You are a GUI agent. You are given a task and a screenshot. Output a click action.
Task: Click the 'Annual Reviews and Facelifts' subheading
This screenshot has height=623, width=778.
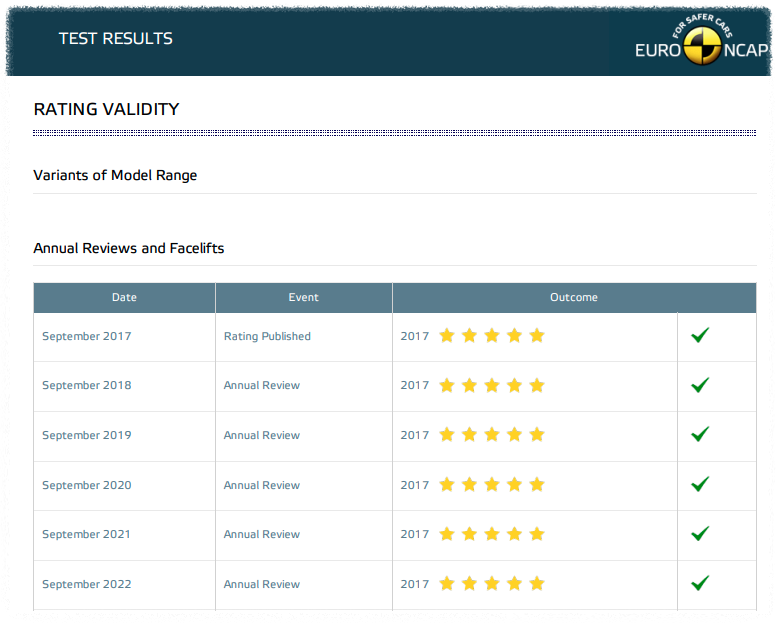129,248
